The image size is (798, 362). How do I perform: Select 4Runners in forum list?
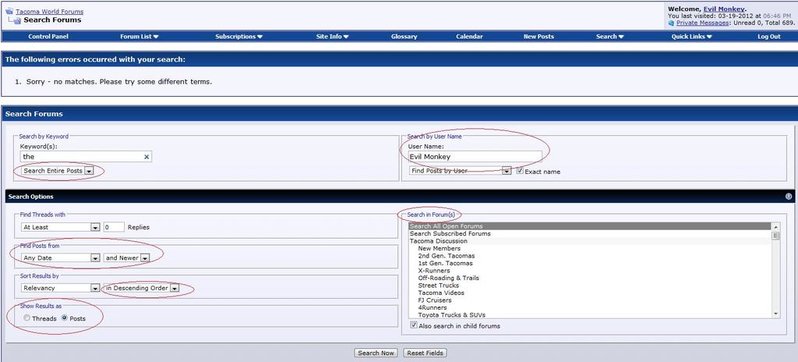pos(590,308)
